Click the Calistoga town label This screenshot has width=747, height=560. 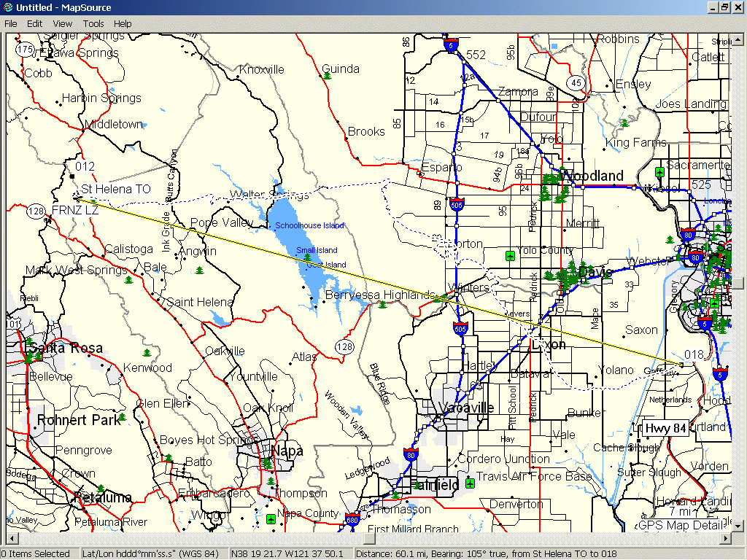pyautogui.click(x=128, y=249)
